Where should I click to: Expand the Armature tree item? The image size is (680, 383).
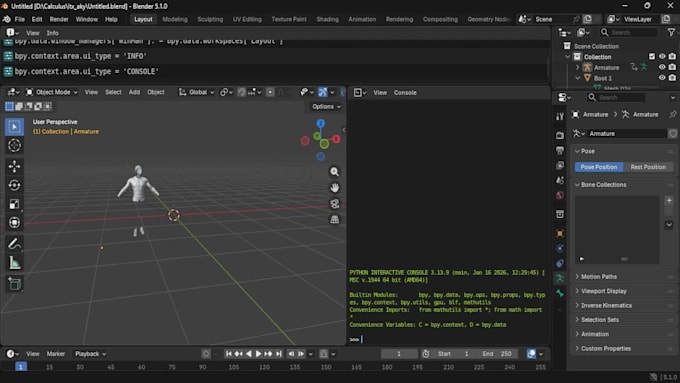coord(577,68)
